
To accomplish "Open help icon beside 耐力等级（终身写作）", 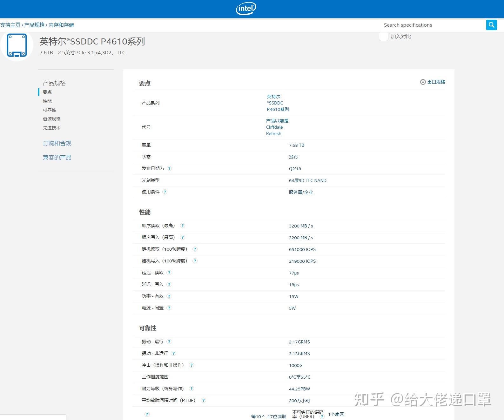I will (x=191, y=389).
